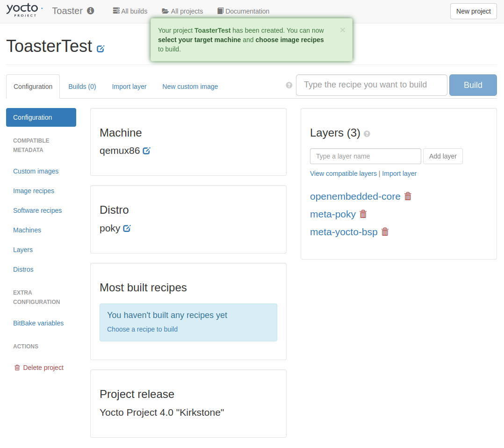The image size is (504, 448).
Task: Click the Yocto Project logo
Action: 24,10
